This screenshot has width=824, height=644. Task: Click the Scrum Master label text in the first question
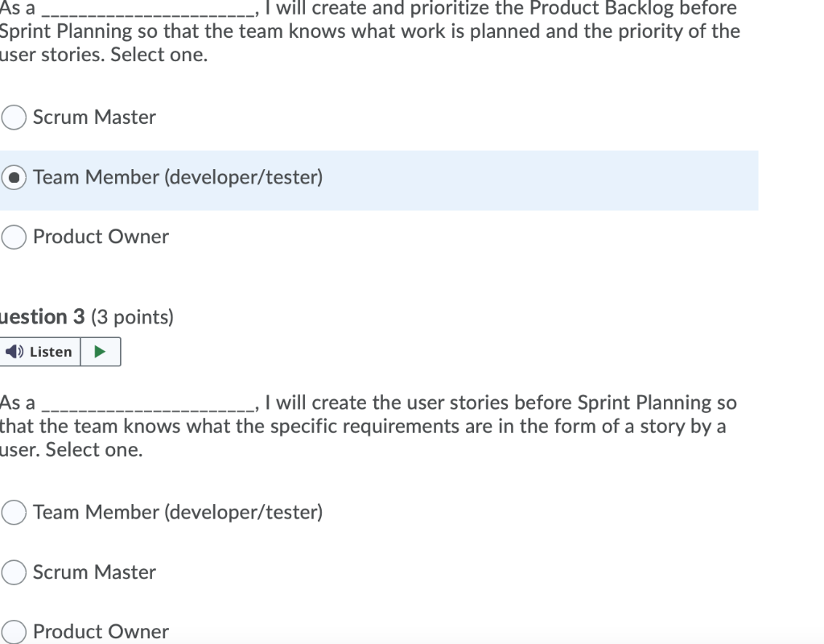pos(93,118)
